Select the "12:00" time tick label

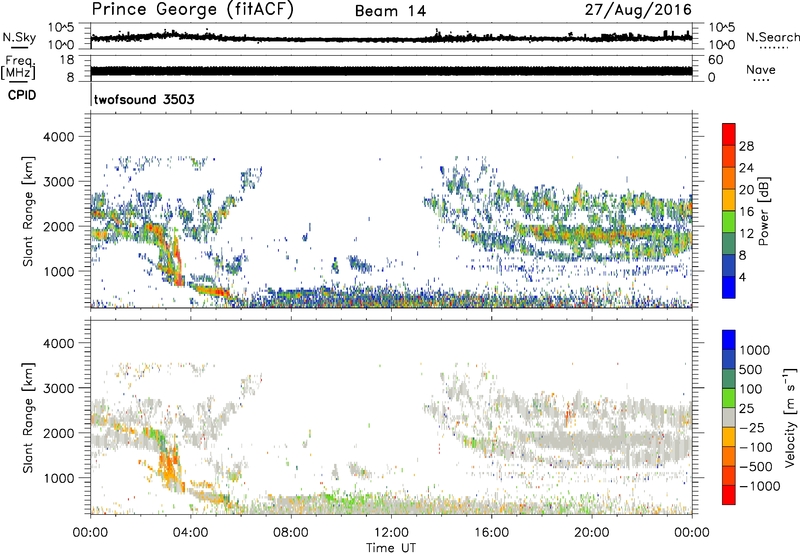391,533
